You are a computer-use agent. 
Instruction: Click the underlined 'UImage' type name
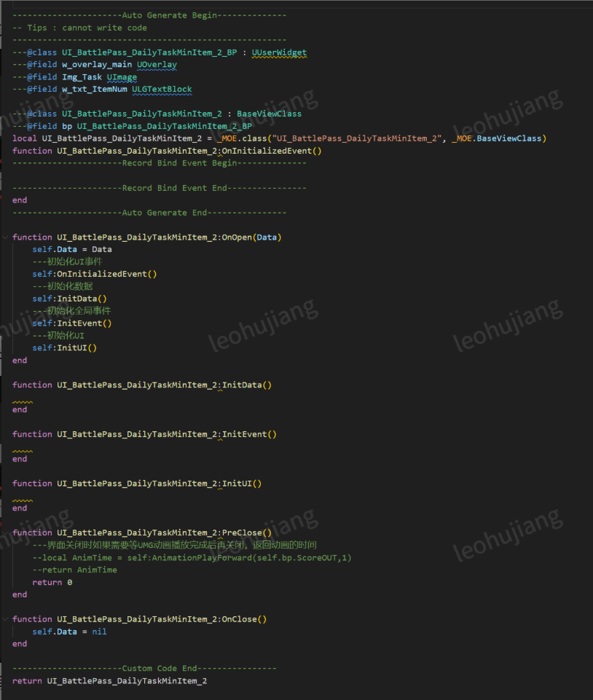point(122,76)
